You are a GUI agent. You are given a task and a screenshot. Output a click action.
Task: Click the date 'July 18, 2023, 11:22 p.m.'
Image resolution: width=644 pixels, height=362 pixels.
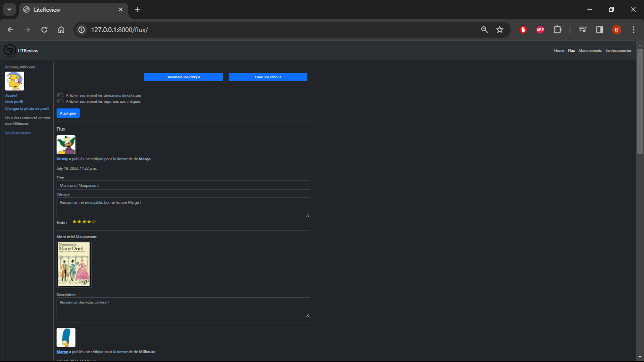point(77,168)
